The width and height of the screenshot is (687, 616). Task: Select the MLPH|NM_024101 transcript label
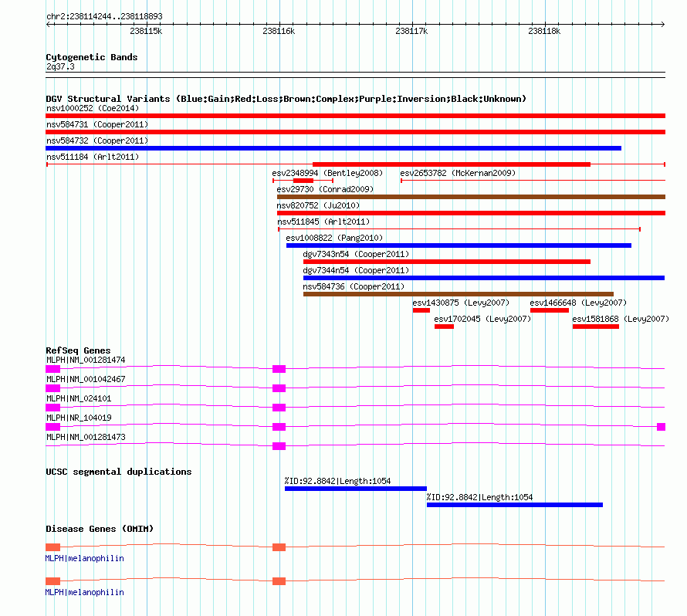pos(79,398)
